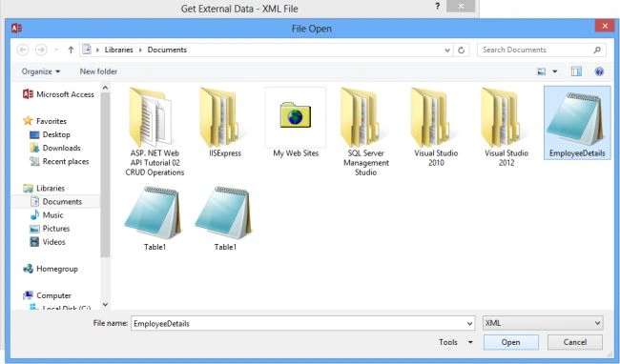Open the Videos library

tap(48, 242)
